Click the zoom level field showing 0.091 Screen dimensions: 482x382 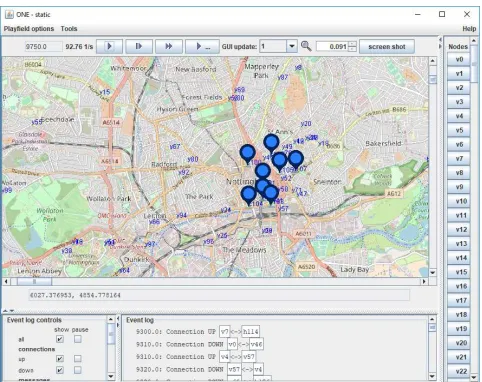[332, 46]
